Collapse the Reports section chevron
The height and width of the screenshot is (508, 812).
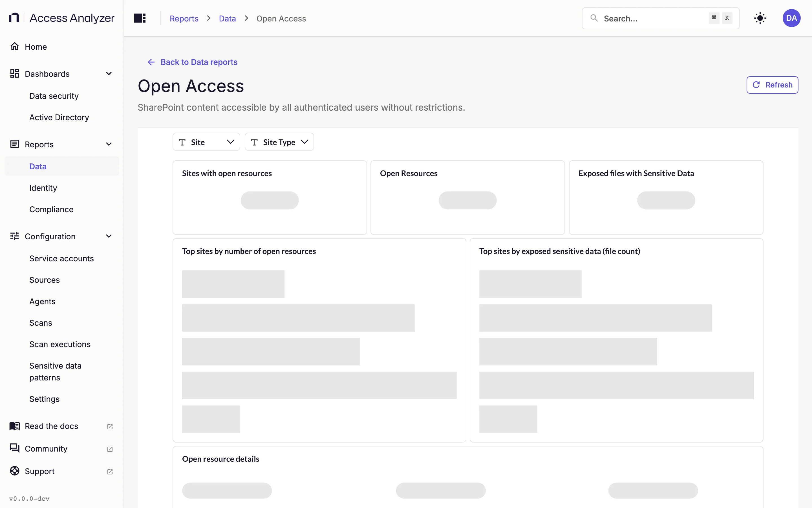pos(109,144)
